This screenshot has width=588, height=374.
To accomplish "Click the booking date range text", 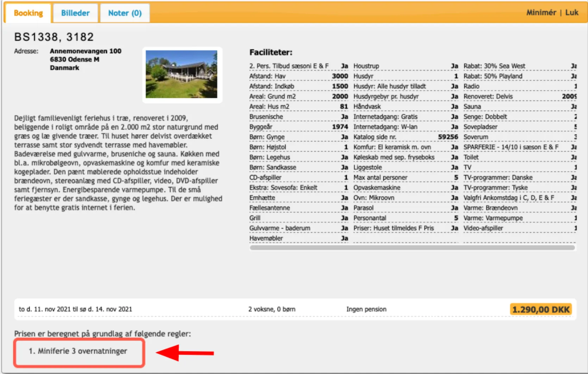I will [x=75, y=309].
